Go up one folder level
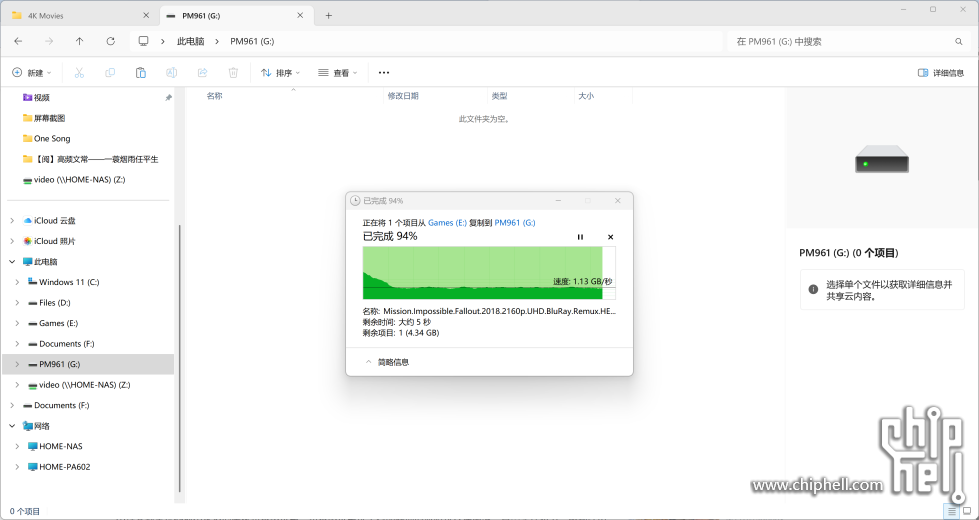 pos(79,41)
